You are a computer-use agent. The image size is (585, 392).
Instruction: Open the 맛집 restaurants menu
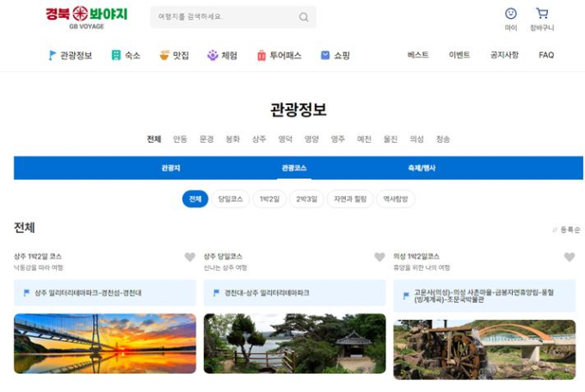click(x=174, y=55)
